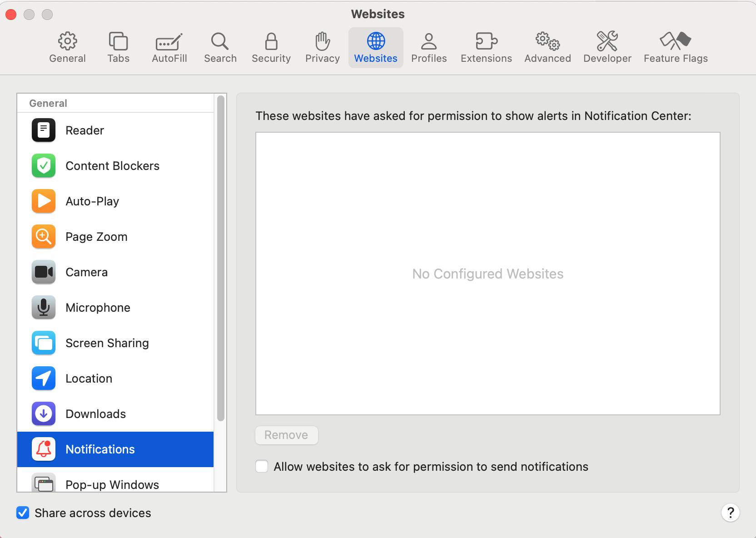Select the Notifications bell icon
The image size is (756, 538).
[x=43, y=449]
